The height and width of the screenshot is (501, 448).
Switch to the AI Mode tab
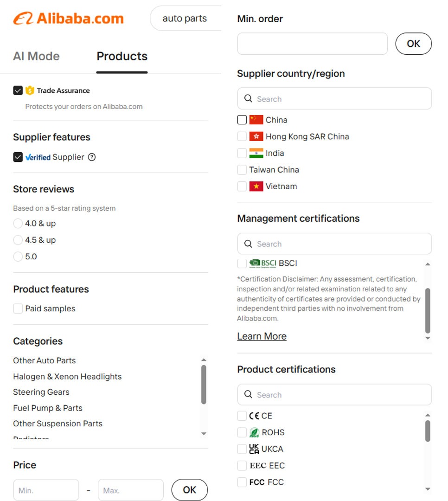click(x=37, y=56)
